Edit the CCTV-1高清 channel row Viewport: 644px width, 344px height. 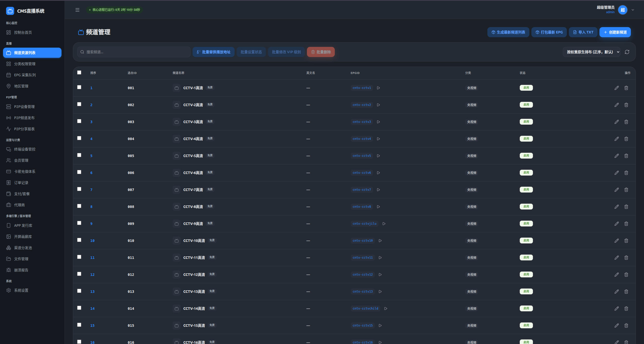click(617, 88)
